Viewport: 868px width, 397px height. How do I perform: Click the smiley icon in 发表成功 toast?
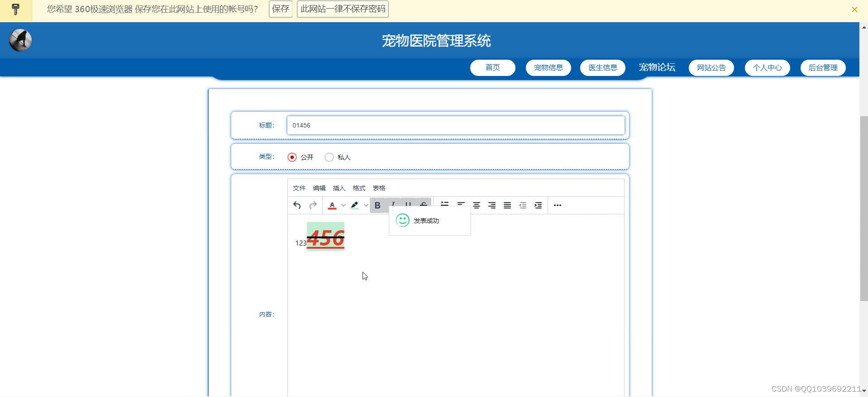tap(403, 220)
